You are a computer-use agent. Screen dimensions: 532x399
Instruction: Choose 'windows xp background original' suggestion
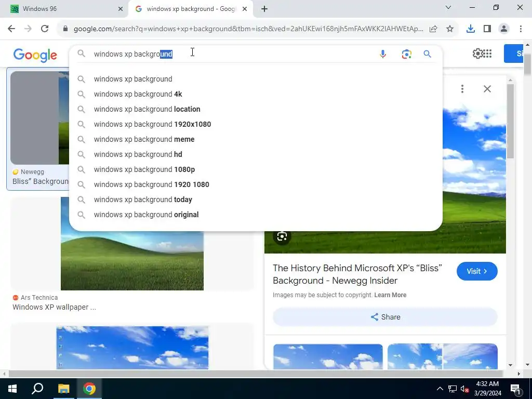(x=256, y=215)
